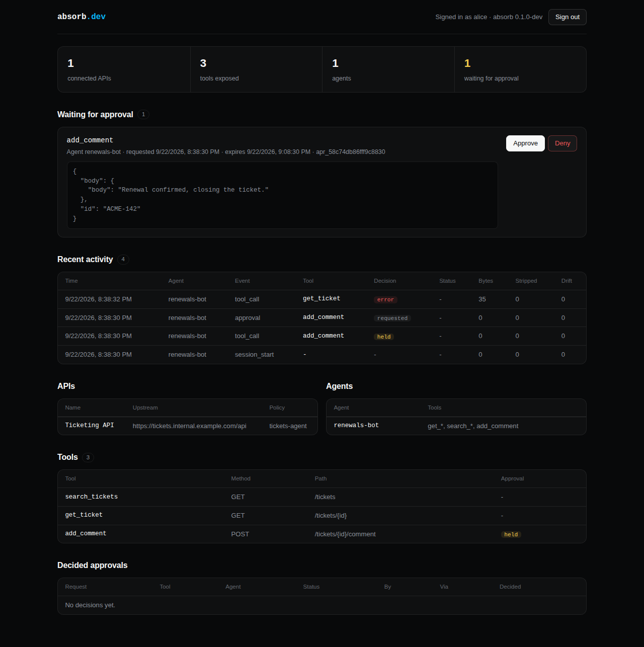The height and width of the screenshot is (647, 644).
Task: Click the 'Recent activity' section heading
Action: (85, 260)
